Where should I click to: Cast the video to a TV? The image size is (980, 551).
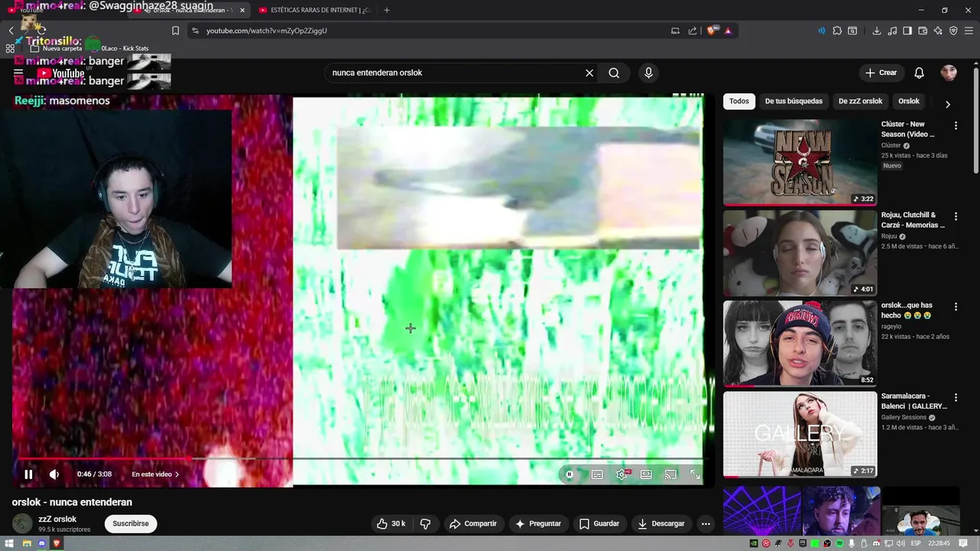(671, 474)
